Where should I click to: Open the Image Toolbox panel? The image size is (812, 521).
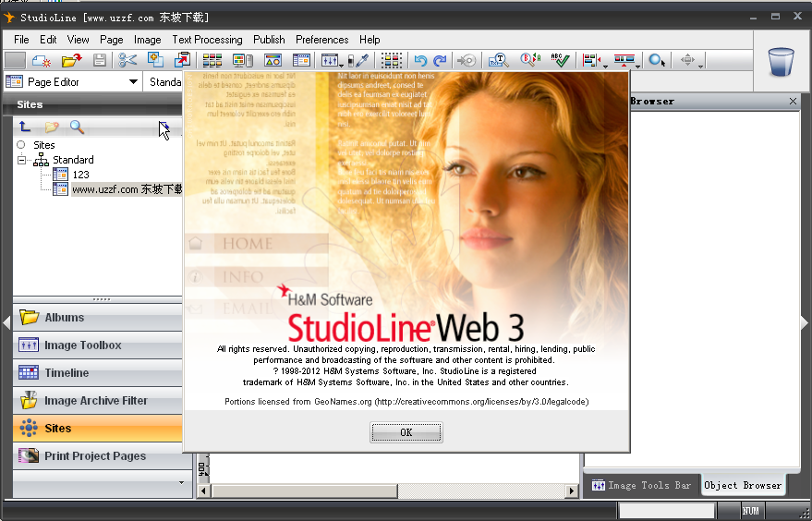point(97,345)
